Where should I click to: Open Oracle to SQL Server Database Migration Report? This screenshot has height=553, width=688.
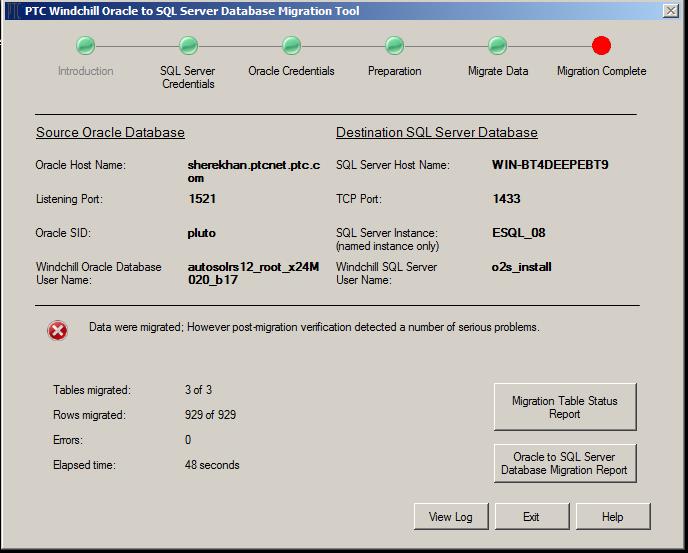coord(564,463)
